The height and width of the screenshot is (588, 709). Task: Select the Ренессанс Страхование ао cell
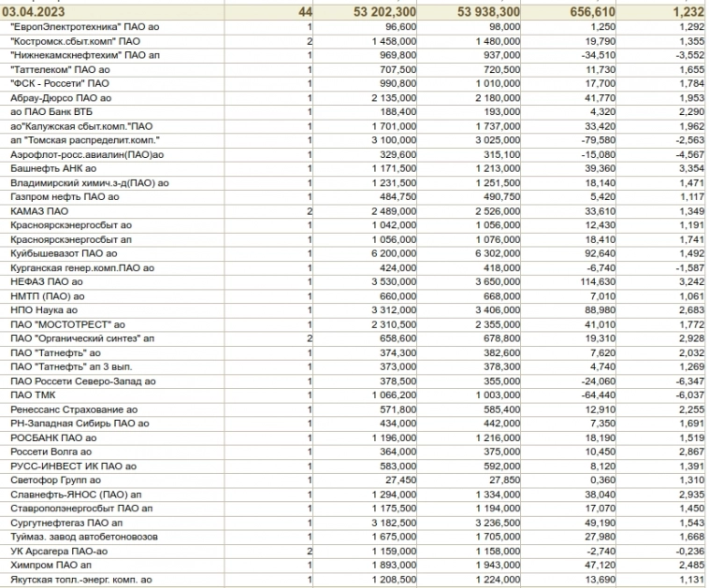pos(75,409)
